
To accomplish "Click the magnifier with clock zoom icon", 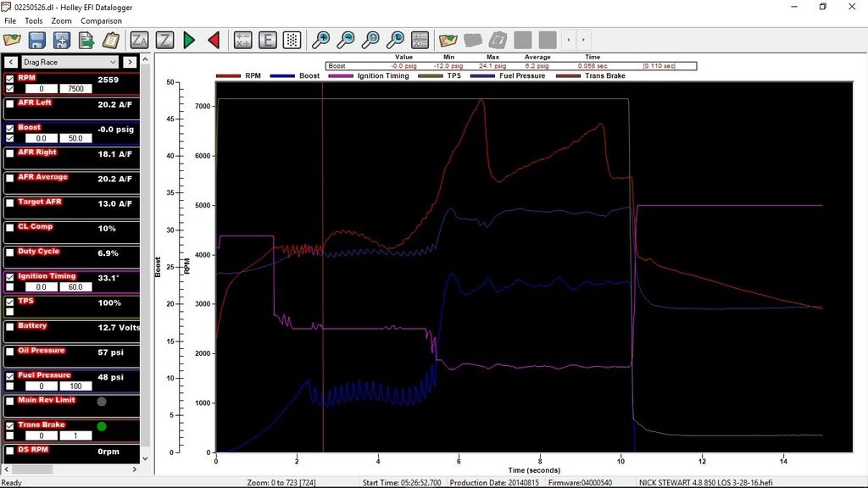I will pos(395,40).
